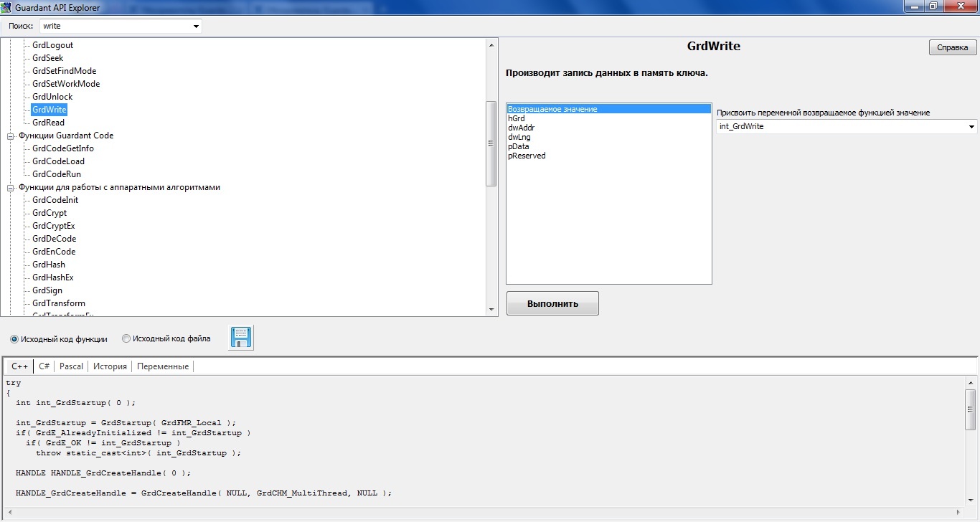
Task: Select GrdCrypt in the function tree
Action: pos(50,213)
